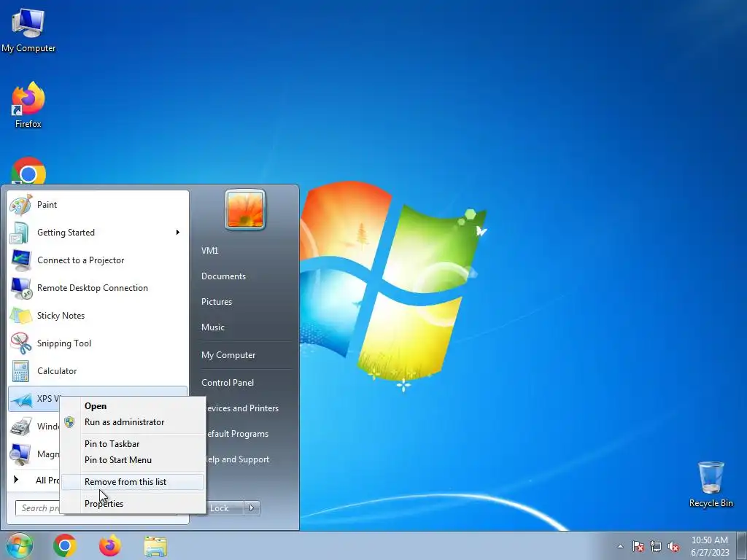
Task: Select Run as administrator
Action: click(x=133, y=422)
